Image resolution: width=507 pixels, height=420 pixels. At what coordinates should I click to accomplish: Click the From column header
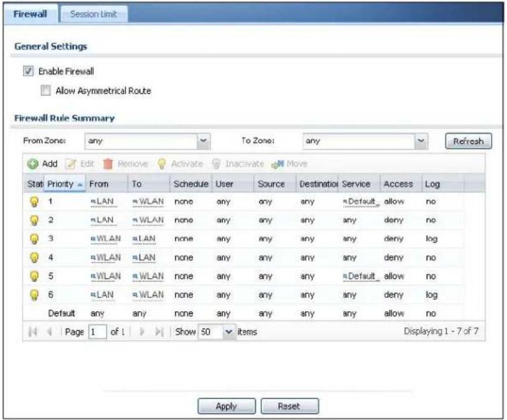(x=107, y=184)
